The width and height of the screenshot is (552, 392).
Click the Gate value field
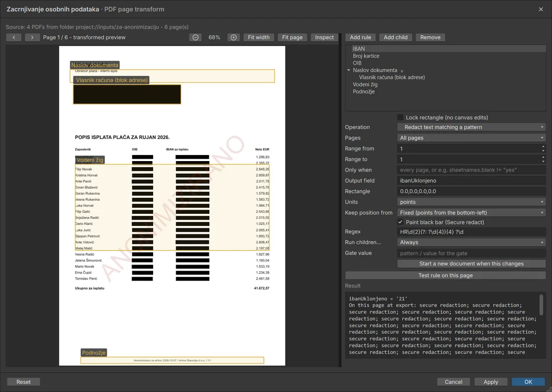[x=471, y=253]
